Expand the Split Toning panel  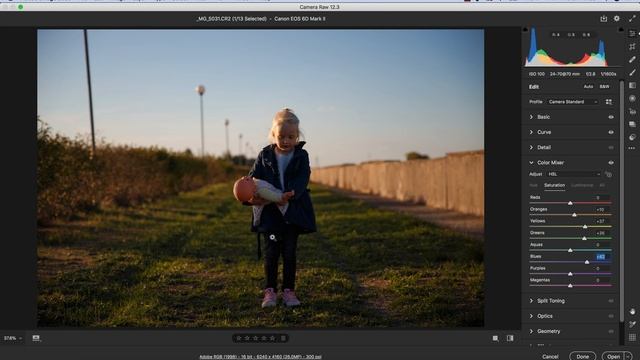[x=531, y=301]
